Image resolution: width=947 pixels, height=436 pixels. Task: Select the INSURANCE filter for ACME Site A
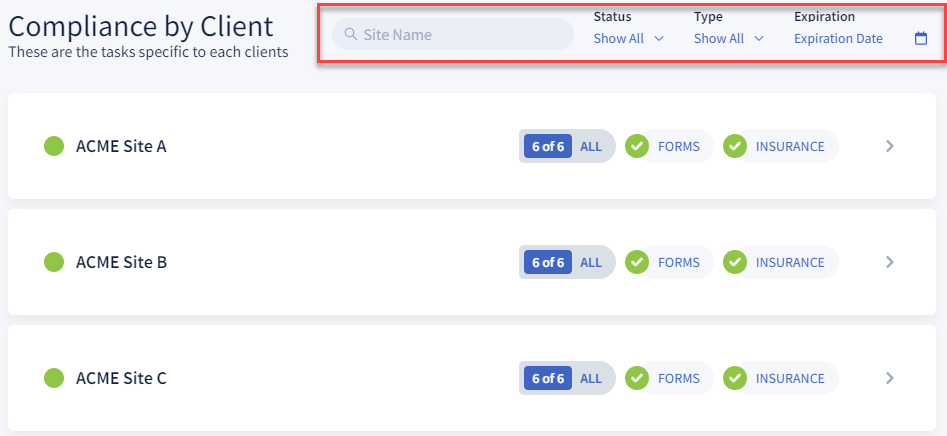[789, 146]
